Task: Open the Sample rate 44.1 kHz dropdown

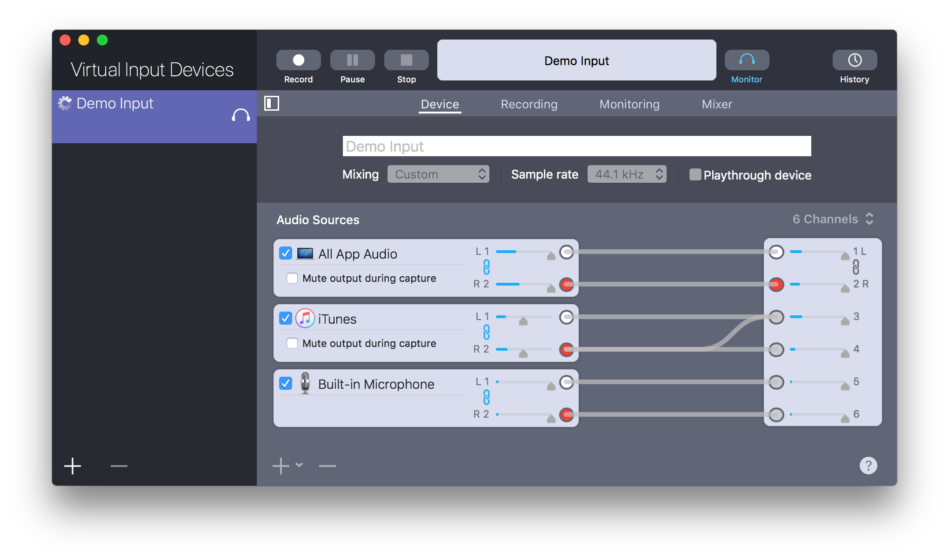Action: [627, 174]
